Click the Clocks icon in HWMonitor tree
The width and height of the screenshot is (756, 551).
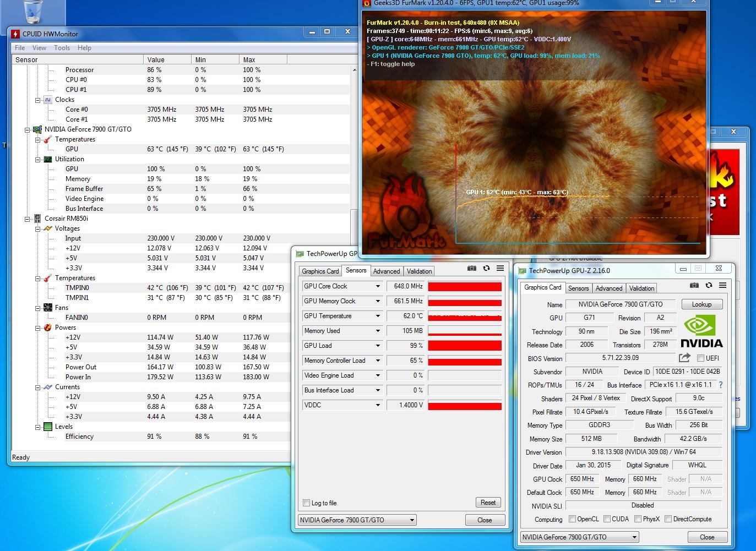tap(48, 100)
